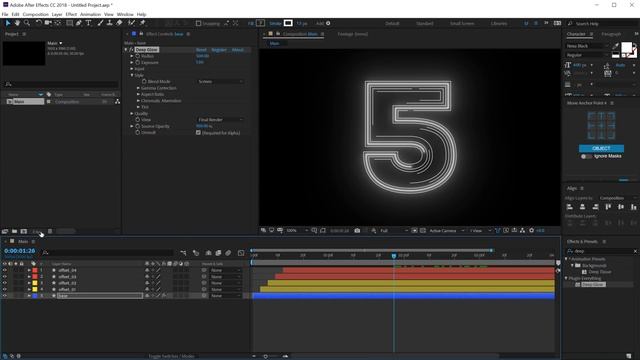Open the Blend Mode Screen dropdown
This screenshot has width=640, height=360.
coord(220,82)
